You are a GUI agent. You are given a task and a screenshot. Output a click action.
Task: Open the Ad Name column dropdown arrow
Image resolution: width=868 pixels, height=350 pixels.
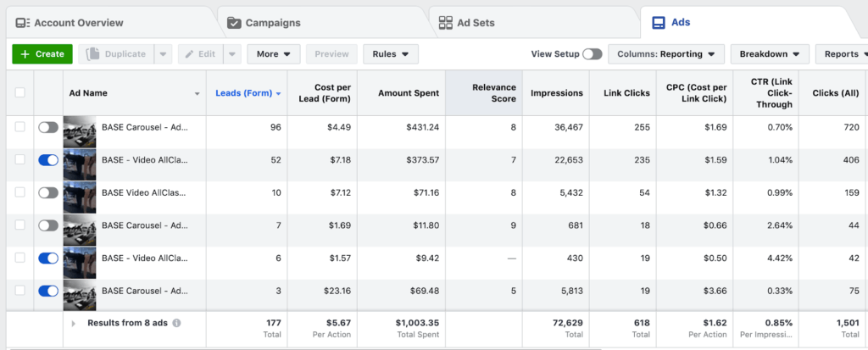point(198,93)
